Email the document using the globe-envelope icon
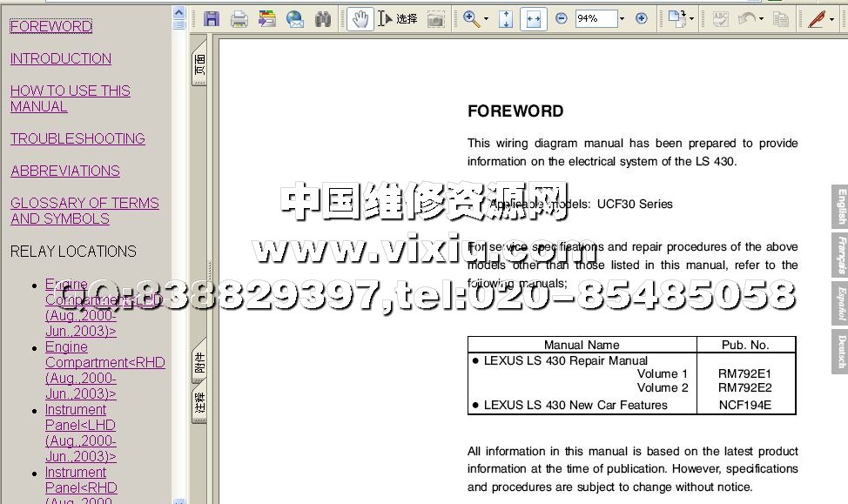848x504 pixels. (x=295, y=19)
